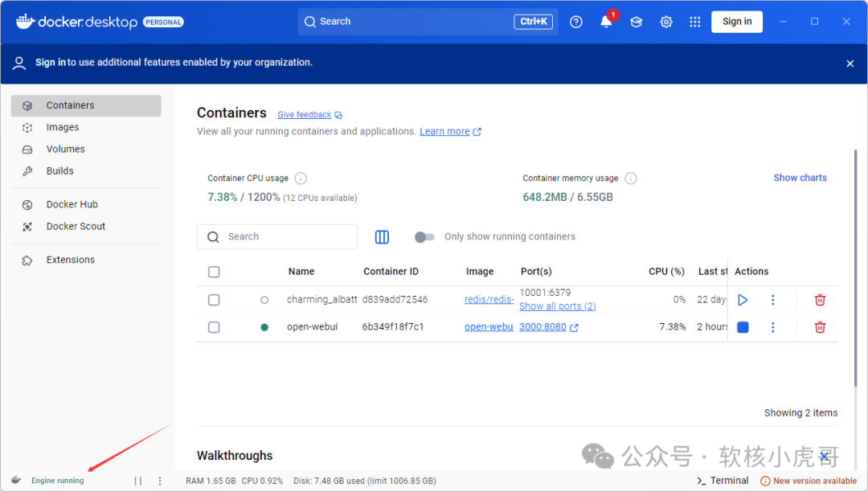Check the select-all checkbox in table header
This screenshot has width=868, height=492.
214,272
